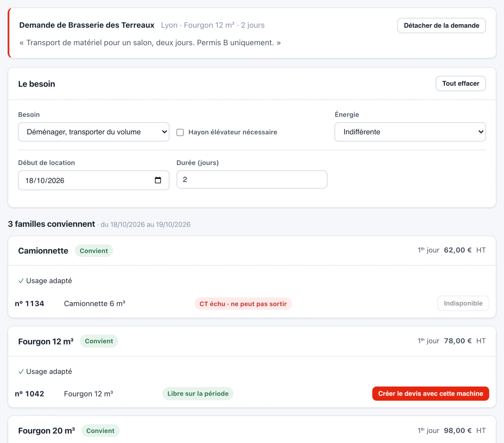Focus the Durée (jours) input field
The height and width of the screenshot is (443, 504).
click(252, 179)
